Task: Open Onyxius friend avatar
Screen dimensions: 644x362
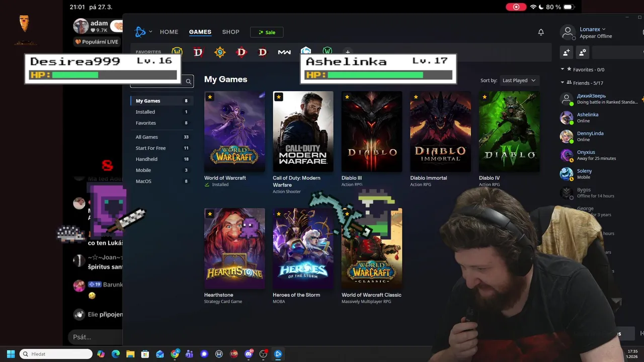Action: coord(567,155)
